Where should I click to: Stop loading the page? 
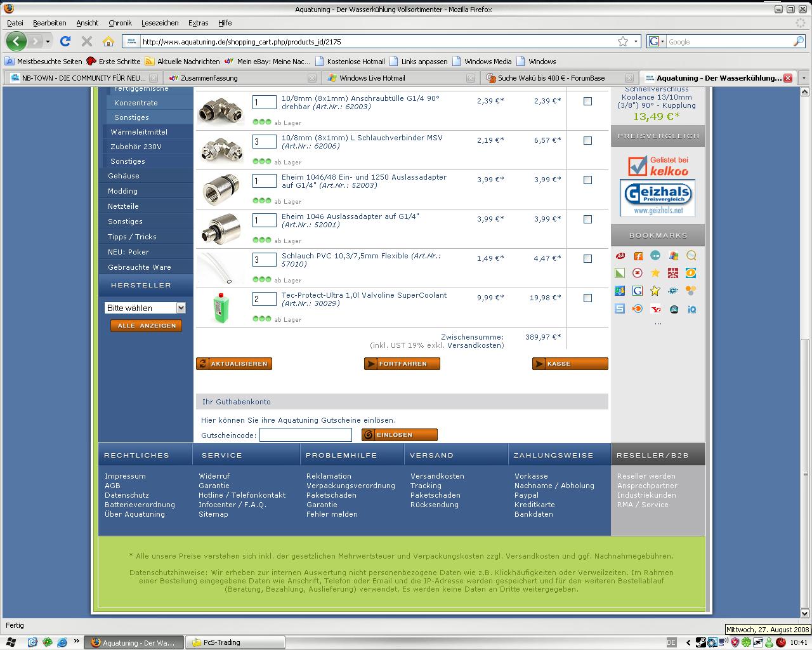[87, 41]
